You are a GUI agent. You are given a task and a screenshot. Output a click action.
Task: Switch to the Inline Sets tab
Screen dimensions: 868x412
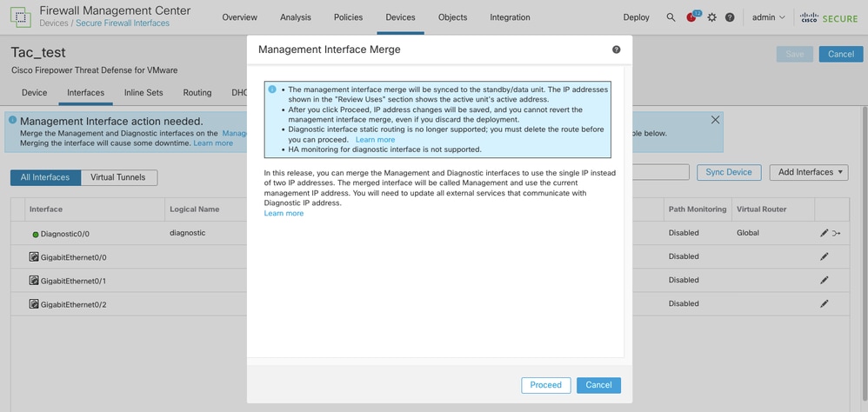(144, 93)
